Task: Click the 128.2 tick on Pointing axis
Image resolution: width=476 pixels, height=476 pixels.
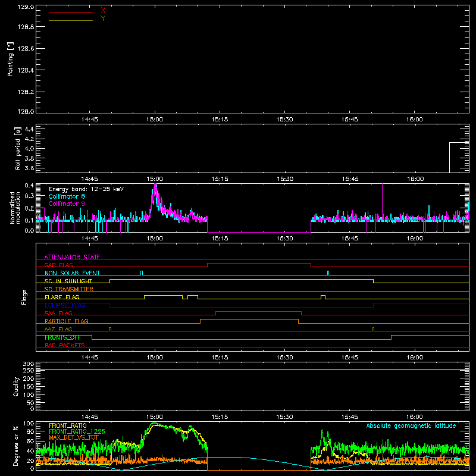Action: coord(26,92)
